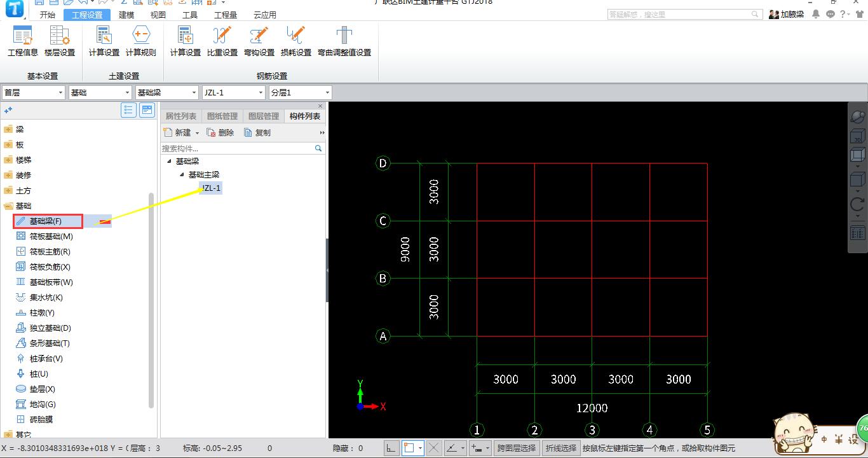
Task: Open 计算规则 calculation rules
Action: tap(141, 41)
